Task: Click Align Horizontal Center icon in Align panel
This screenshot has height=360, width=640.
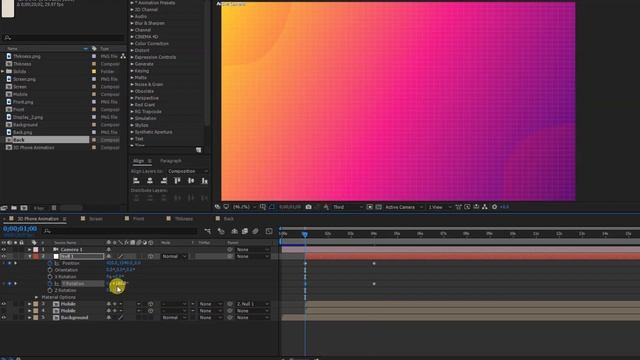Action: (150, 180)
